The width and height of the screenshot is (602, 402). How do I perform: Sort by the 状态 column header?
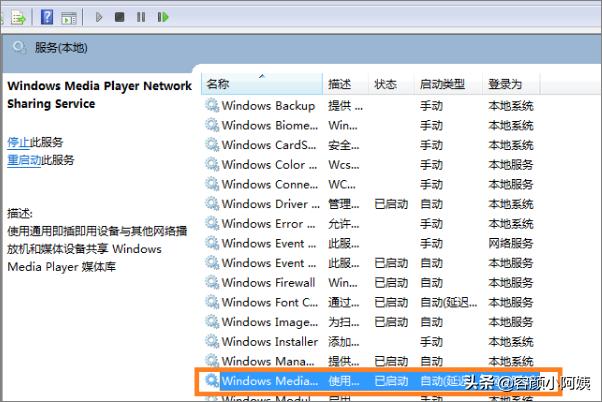point(391,84)
